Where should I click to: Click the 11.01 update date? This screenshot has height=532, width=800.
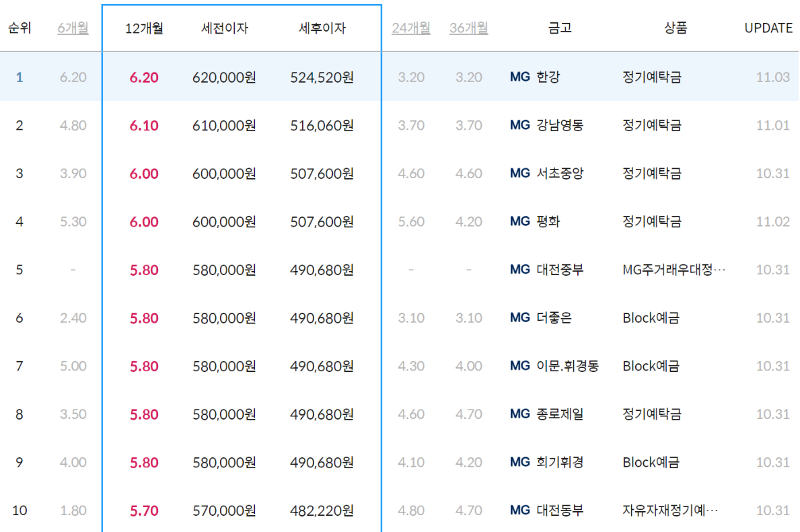pos(772,126)
